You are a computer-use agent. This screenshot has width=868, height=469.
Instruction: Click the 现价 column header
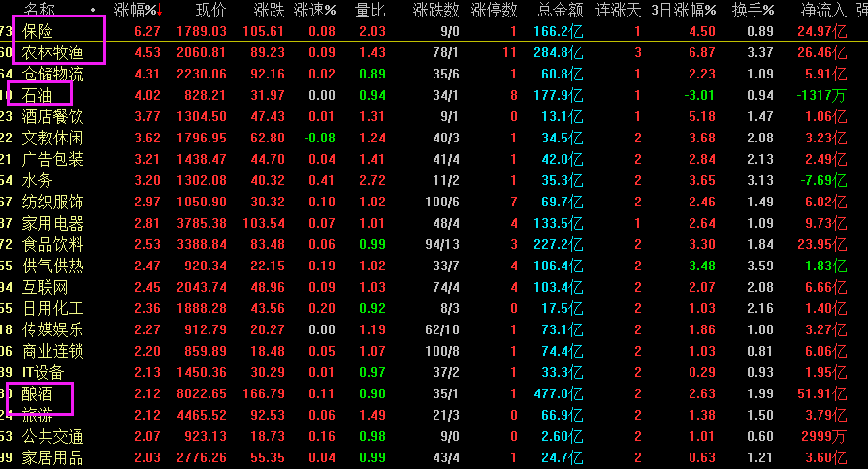pyautogui.click(x=210, y=10)
